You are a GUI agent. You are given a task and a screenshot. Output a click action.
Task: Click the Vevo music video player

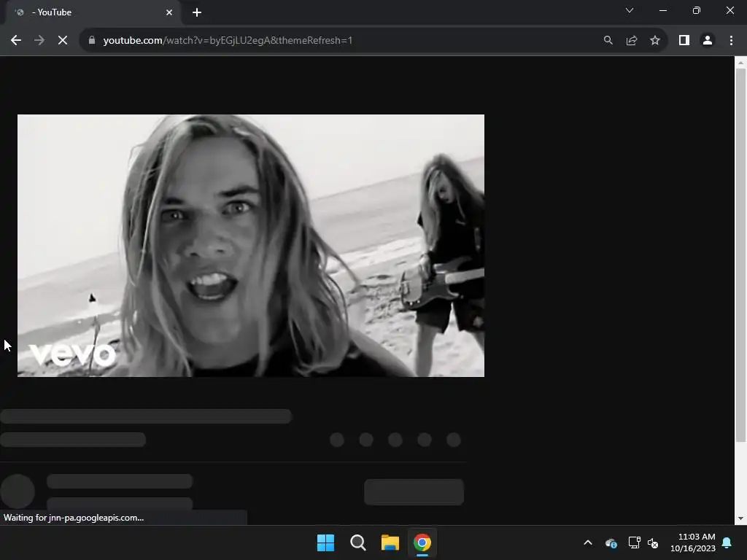(x=251, y=245)
